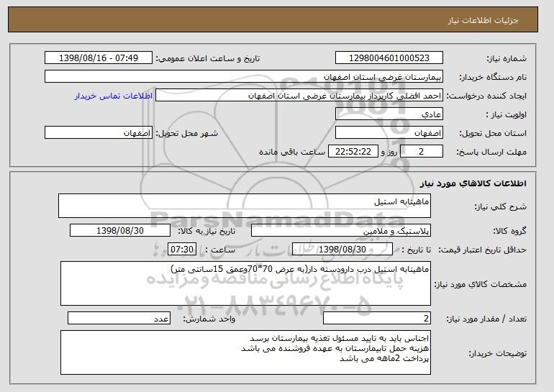Image resolution: width=554 pixels, height=392 pixels.
Task: Click the شرح کلی نیاز label
Action: [x=500, y=206]
